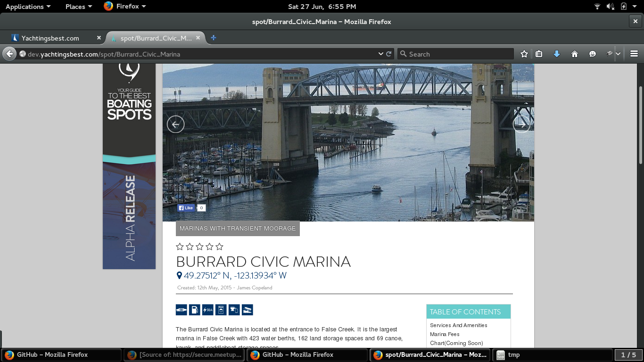
Task: Open the Applications menu in top panel
Action: pyautogui.click(x=28, y=7)
